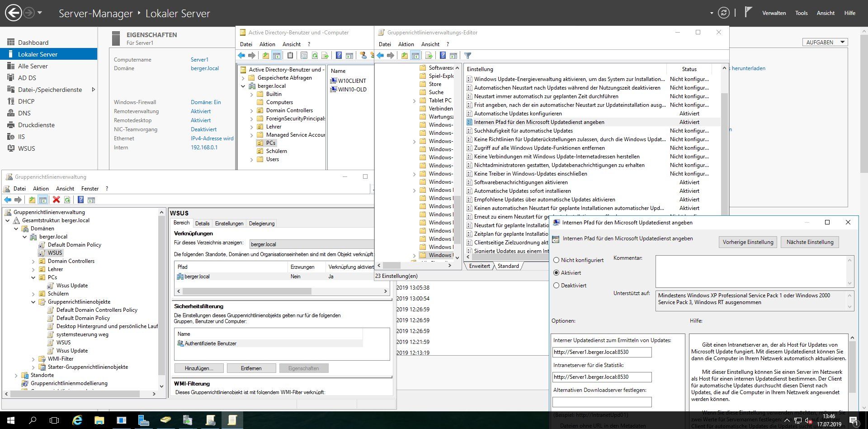Select the Aktiviert radio button
This screenshot has height=429, width=868.
(557, 273)
